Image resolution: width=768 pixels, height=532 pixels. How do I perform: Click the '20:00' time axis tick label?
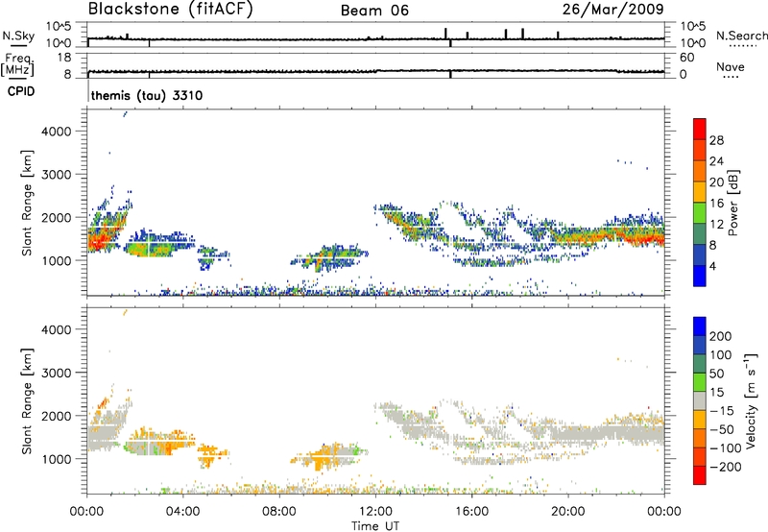coord(568,512)
